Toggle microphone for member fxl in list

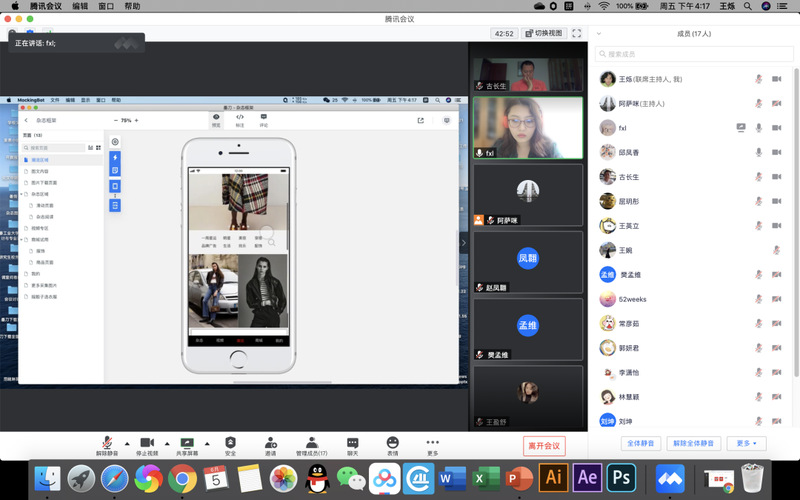point(759,128)
